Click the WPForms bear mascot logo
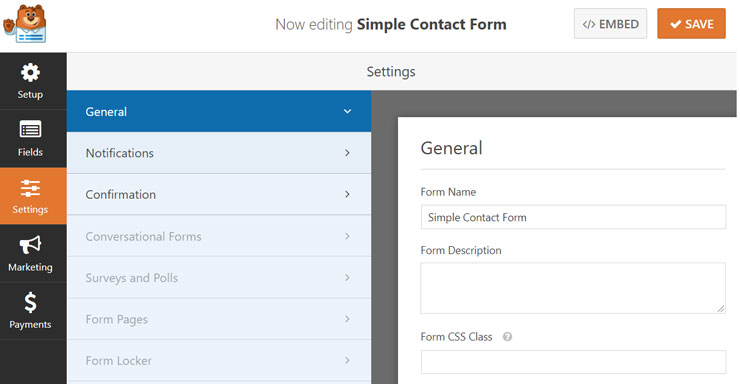 (25, 24)
